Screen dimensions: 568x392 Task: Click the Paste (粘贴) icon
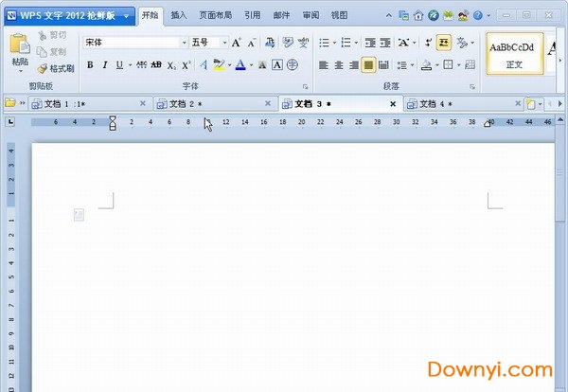coord(18,47)
